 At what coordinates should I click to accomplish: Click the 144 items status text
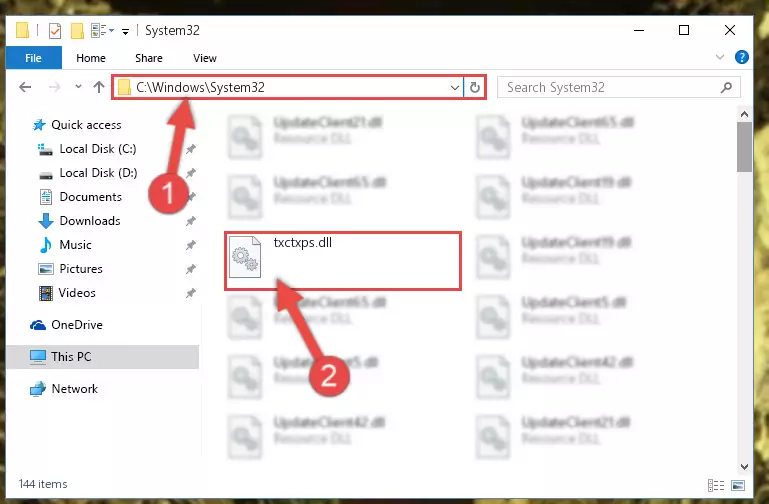click(x=43, y=484)
